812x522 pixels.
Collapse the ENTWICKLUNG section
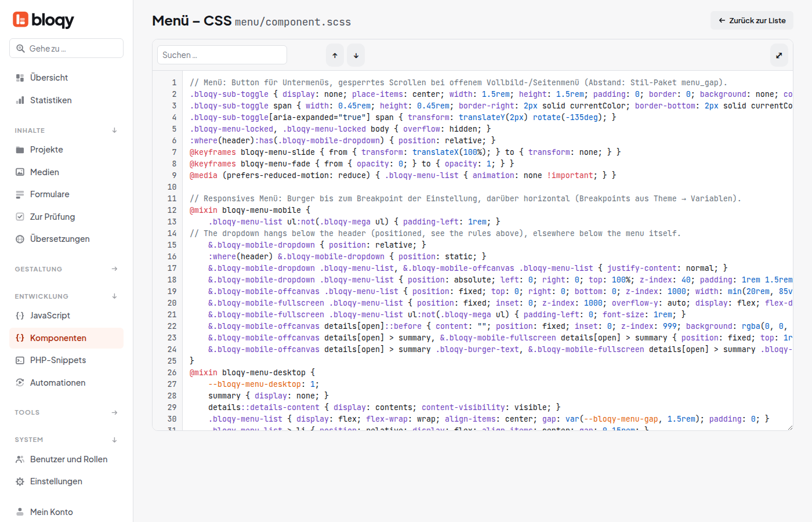(114, 296)
